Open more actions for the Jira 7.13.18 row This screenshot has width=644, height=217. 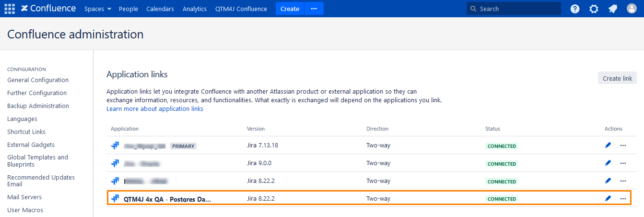[x=623, y=145]
